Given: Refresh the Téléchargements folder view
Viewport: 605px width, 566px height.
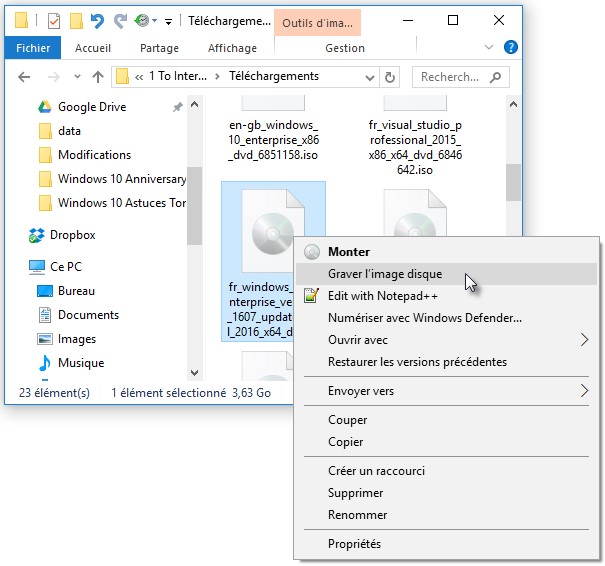Looking at the screenshot, I should (390, 77).
